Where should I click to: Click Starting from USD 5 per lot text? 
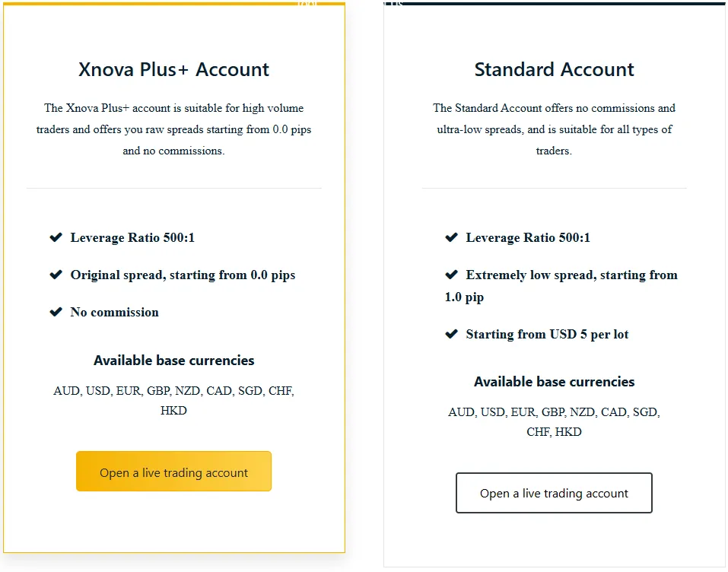point(547,334)
